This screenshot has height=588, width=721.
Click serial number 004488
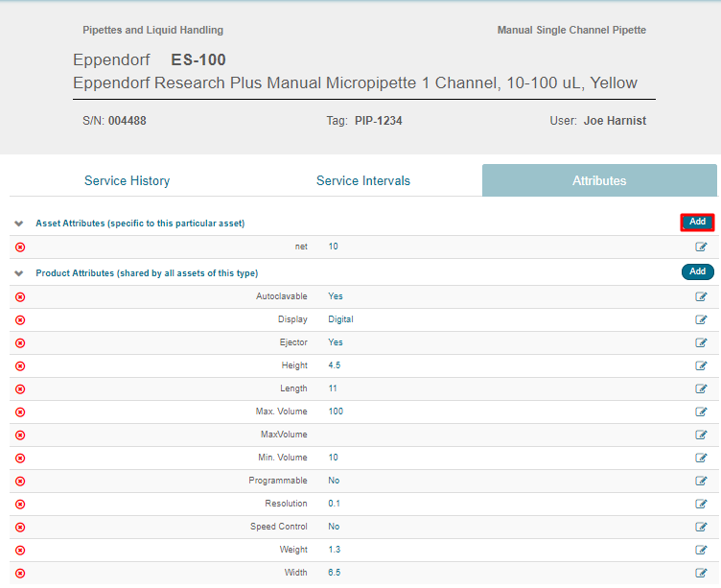pyautogui.click(x=128, y=121)
